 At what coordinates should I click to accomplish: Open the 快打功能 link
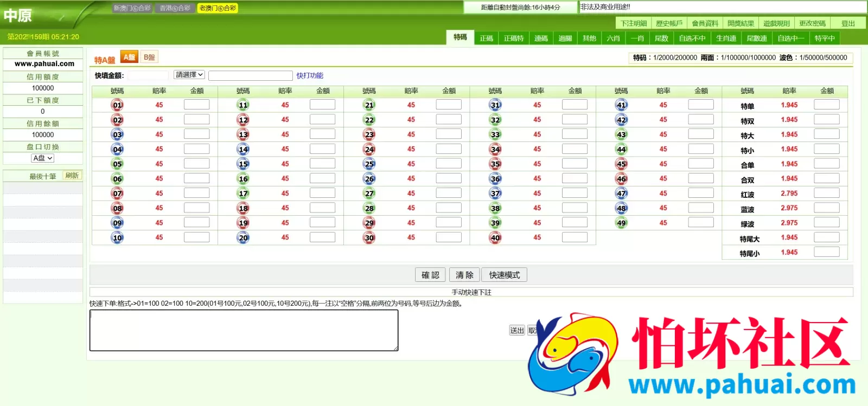click(310, 75)
